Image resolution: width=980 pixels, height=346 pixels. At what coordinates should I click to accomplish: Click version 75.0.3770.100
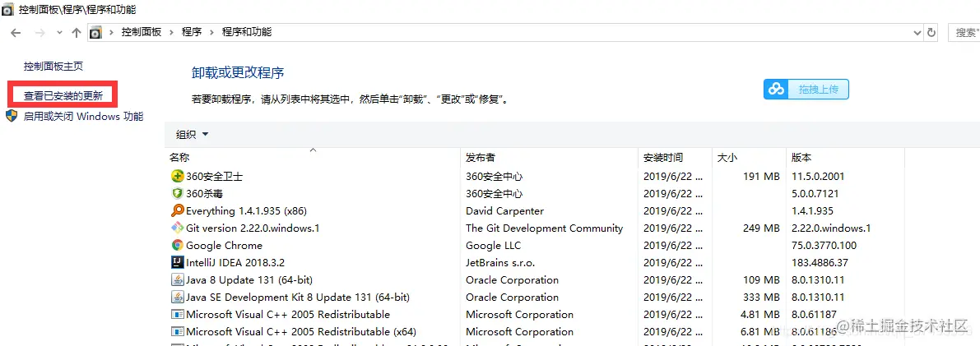[824, 246]
